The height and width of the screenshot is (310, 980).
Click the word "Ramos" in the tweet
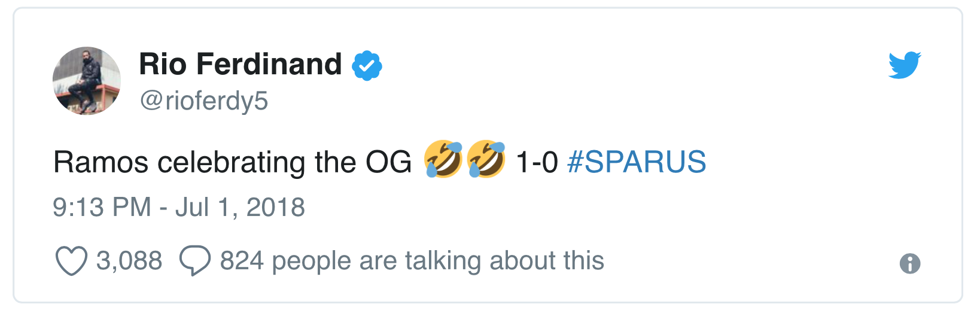tap(101, 162)
